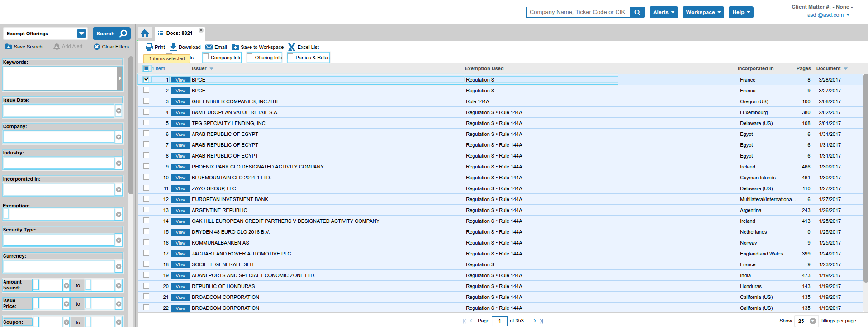Click the page number input box
868x327 pixels.
point(499,321)
